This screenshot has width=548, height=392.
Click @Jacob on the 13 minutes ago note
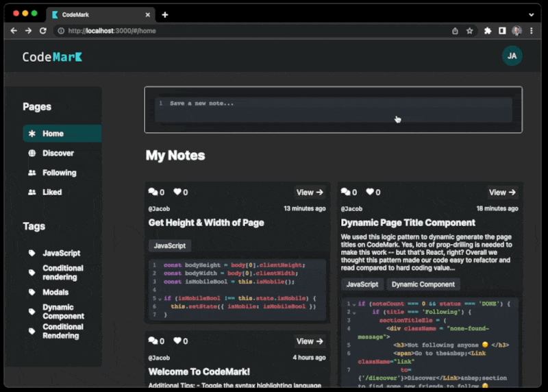click(159, 209)
